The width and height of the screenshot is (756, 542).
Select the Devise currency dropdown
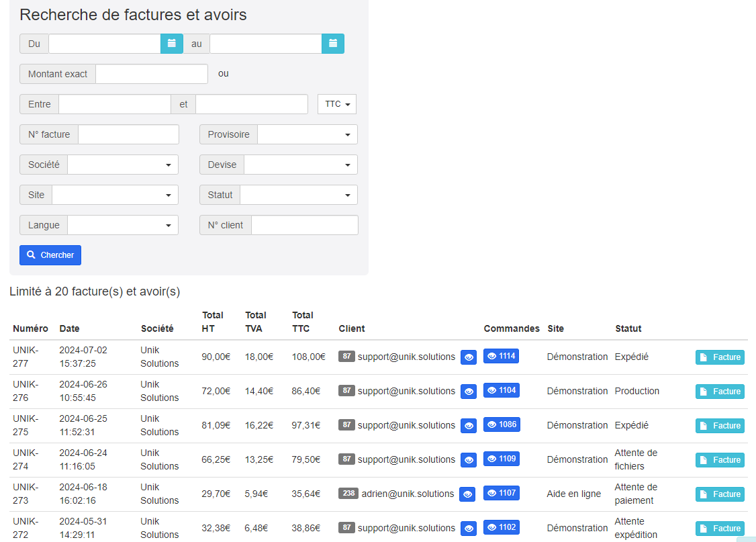pyautogui.click(x=300, y=165)
